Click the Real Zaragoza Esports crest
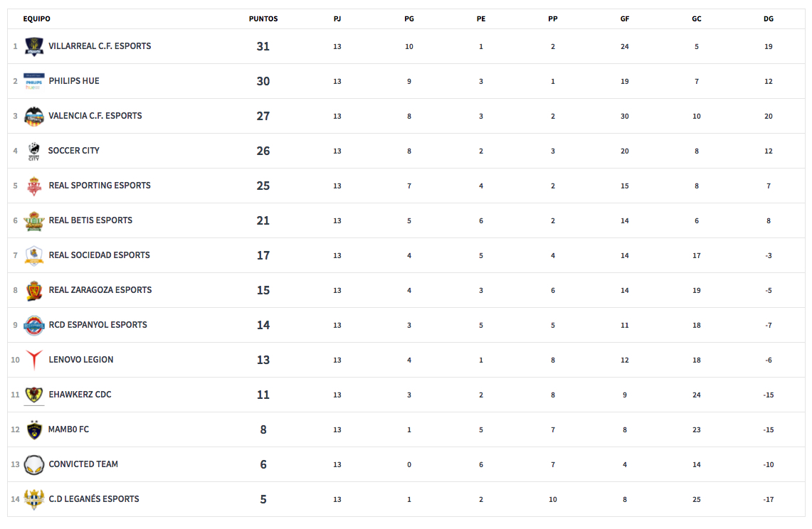 coord(34,290)
